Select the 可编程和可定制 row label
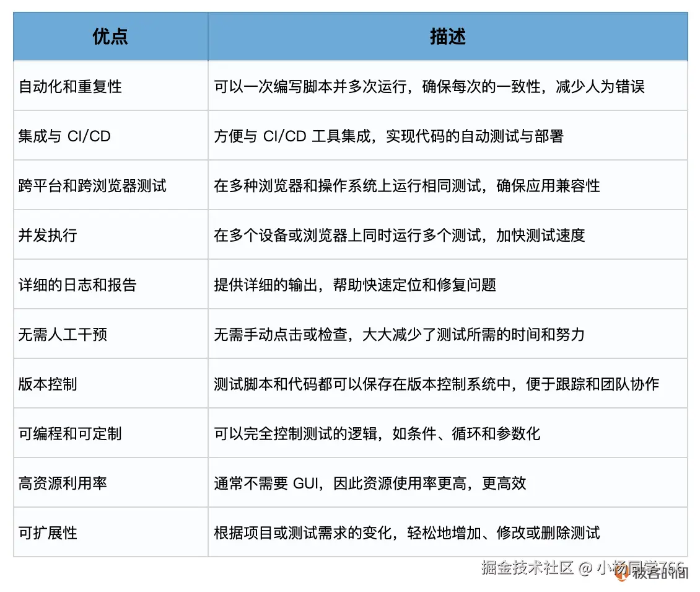Image resolution: width=700 pixels, height=592 pixels. pos(68,433)
